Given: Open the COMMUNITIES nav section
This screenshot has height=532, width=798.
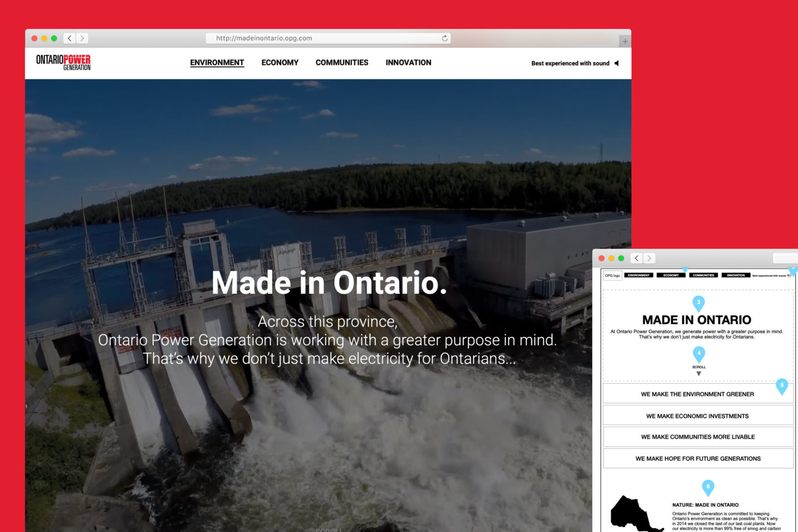Looking at the screenshot, I should (342, 63).
